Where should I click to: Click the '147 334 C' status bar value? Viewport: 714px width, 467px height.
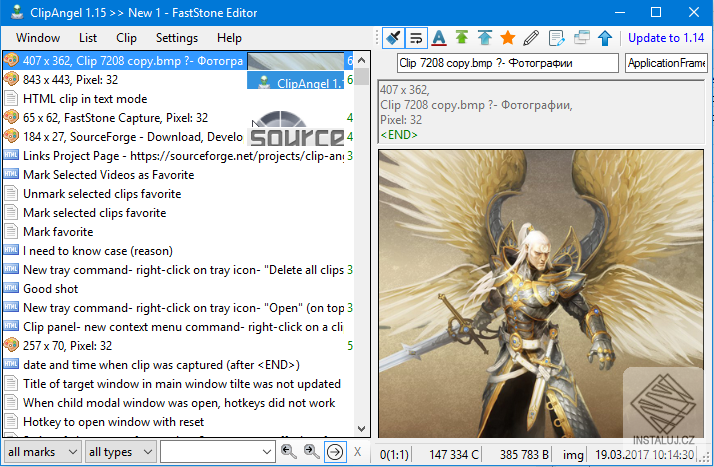click(454, 454)
